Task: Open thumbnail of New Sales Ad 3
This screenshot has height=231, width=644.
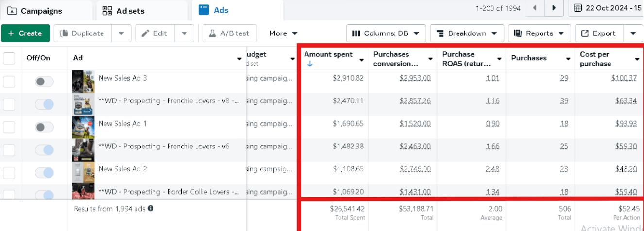Action: 83,82
